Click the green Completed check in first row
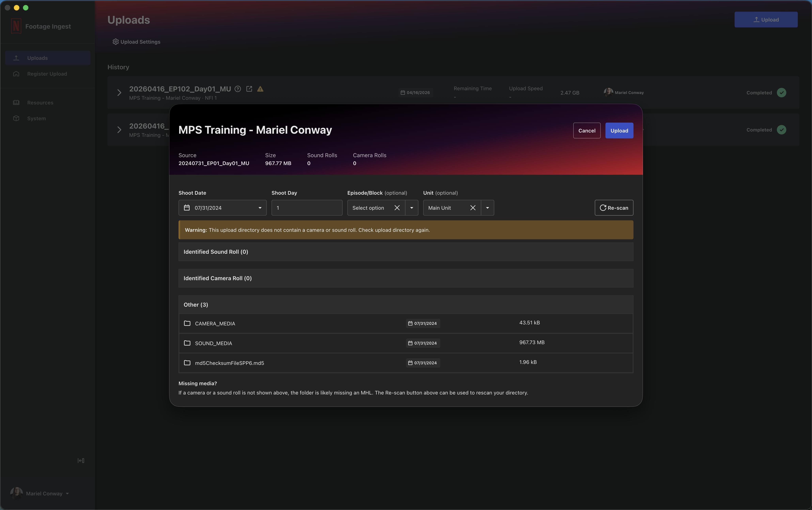Image resolution: width=812 pixels, height=510 pixels. tap(781, 93)
